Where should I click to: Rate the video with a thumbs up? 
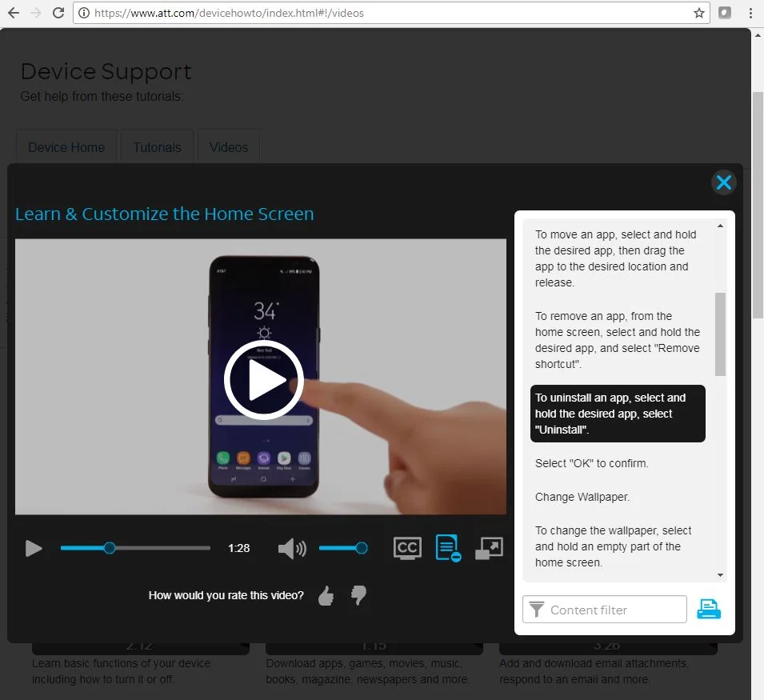pos(326,595)
